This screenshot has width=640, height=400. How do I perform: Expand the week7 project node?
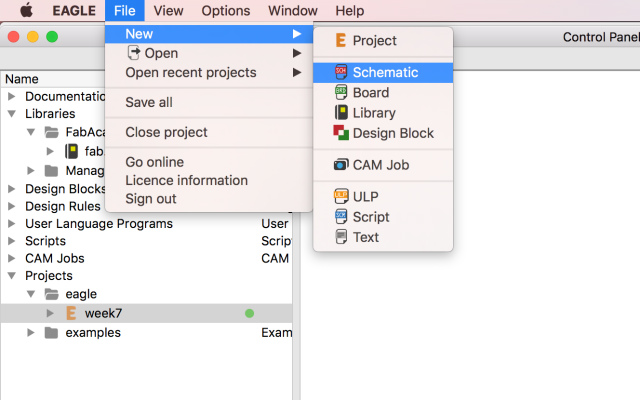coord(50,313)
